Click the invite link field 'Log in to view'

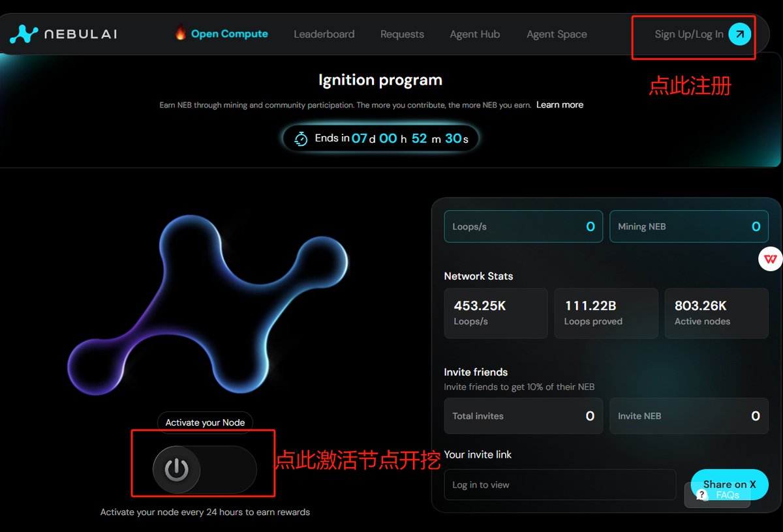pyautogui.click(x=560, y=484)
